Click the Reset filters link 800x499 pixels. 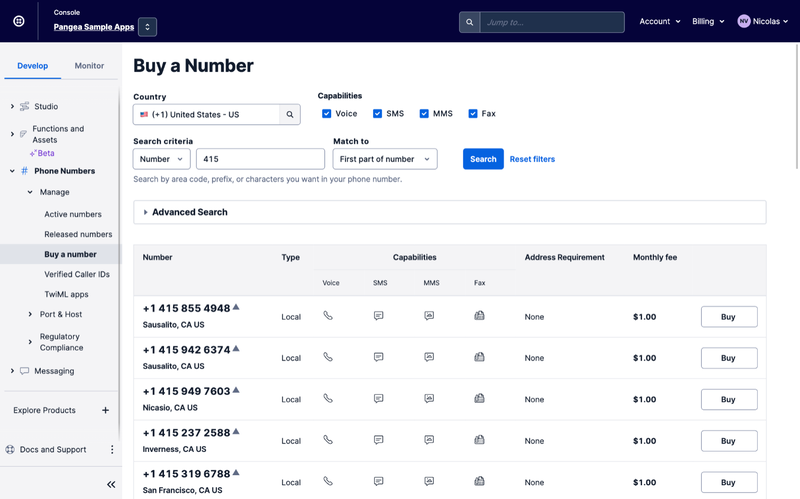532,159
